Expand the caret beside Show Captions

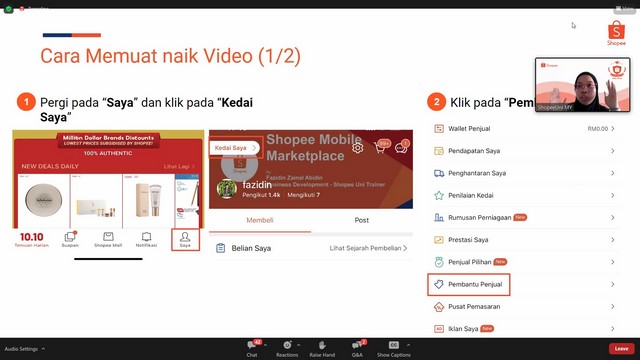(x=408, y=345)
